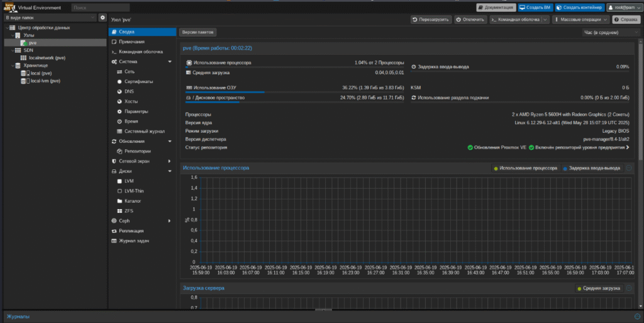Open the В виде папок view dropdown

[49, 18]
